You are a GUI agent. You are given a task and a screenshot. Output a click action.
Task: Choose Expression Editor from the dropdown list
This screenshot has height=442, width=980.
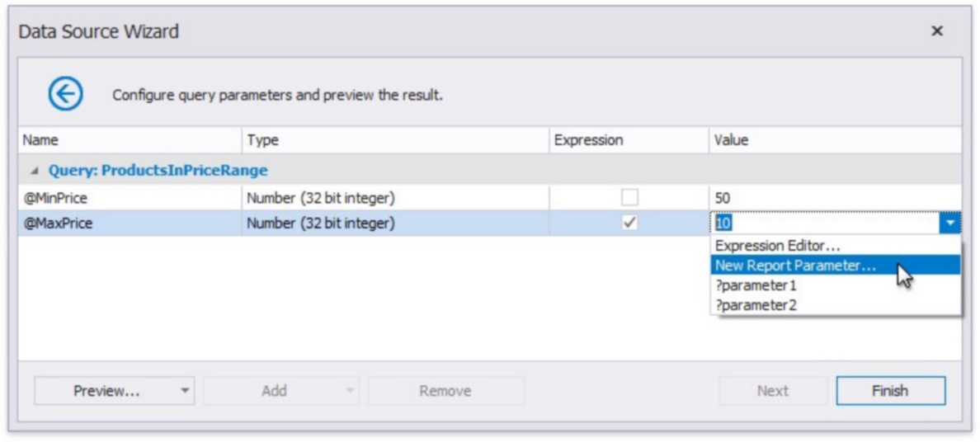point(778,246)
